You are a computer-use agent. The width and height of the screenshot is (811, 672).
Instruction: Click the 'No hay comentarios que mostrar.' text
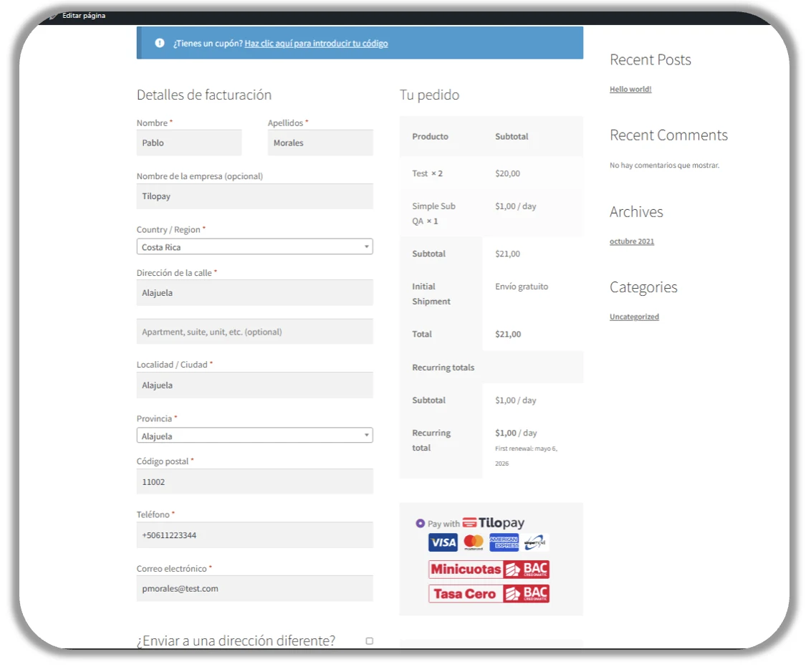tap(665, 165)
